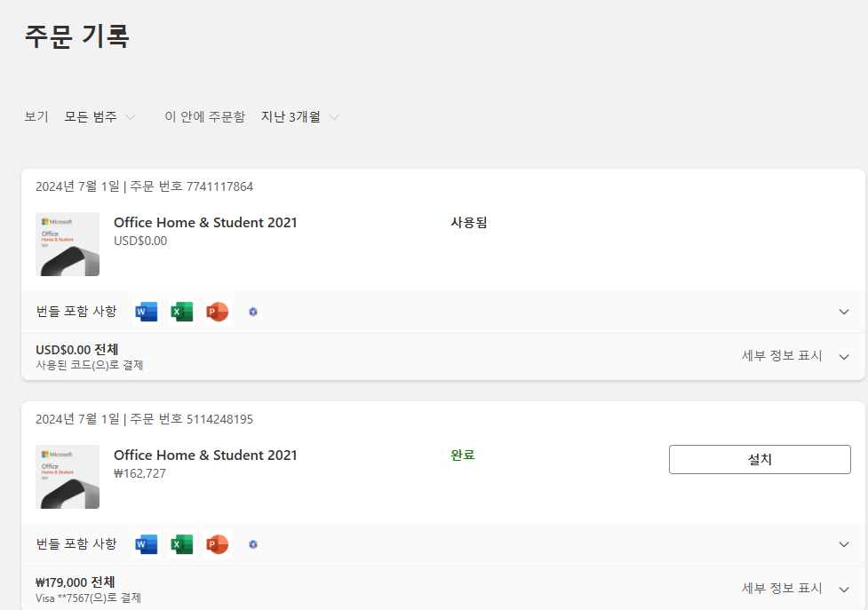Click Visa **7567 payment method text
This screenshot has height=610, width=868.
tap(89, 598)
